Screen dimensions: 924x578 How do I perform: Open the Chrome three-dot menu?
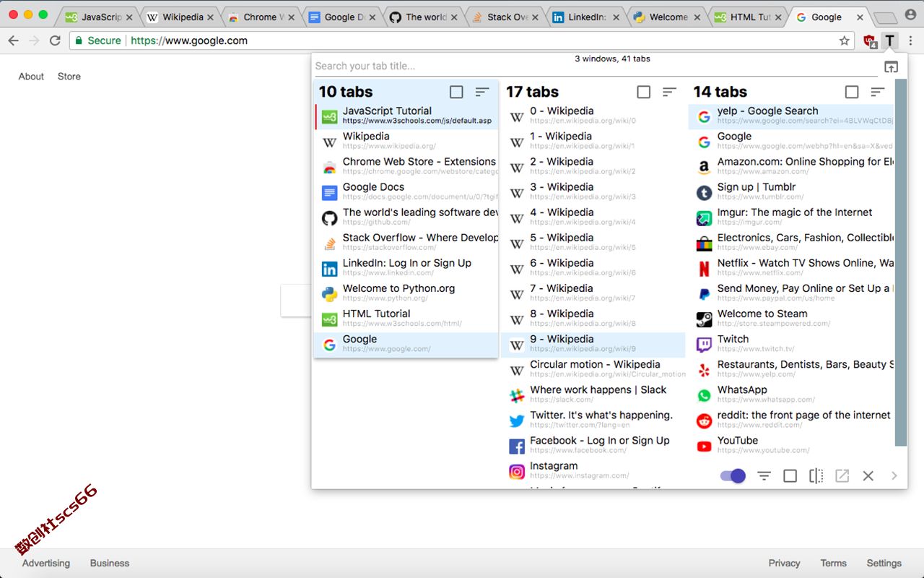click(911, 40)
